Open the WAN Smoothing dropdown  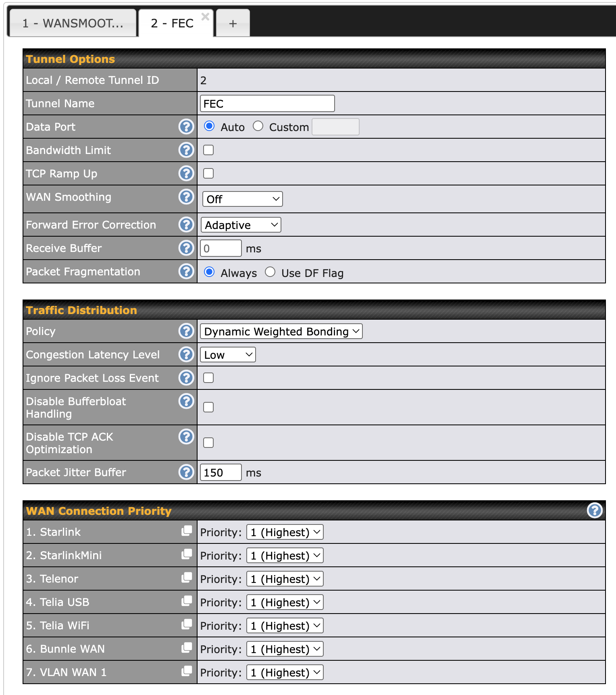(x=242, y=199)
